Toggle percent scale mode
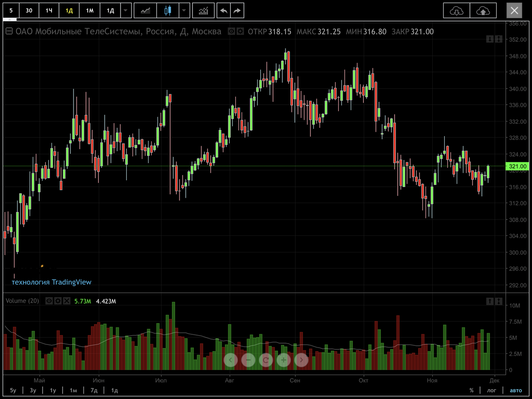Viewport: 532px width, 399px height. coord(471,390)
